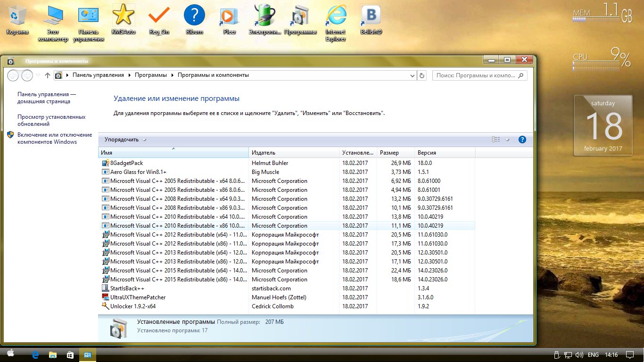Expand the address bar history dropdown
This screenshot has height=362, width=644.
[412, 75]
